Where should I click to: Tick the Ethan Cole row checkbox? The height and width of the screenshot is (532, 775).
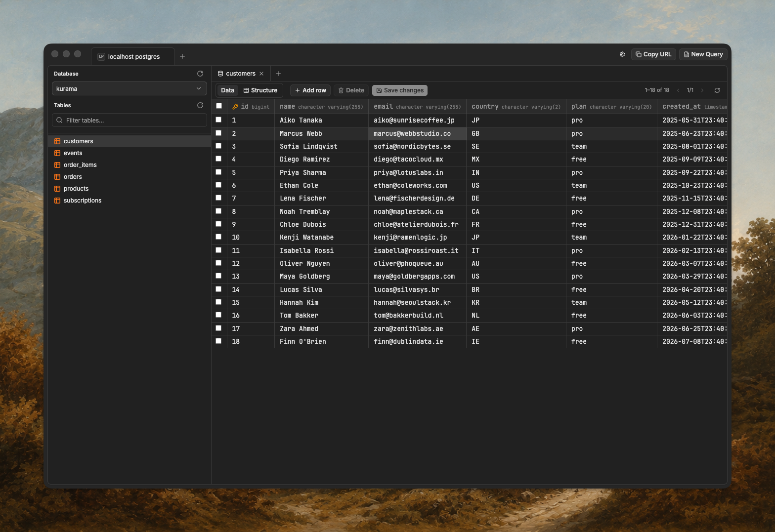(x=218, y=185)
